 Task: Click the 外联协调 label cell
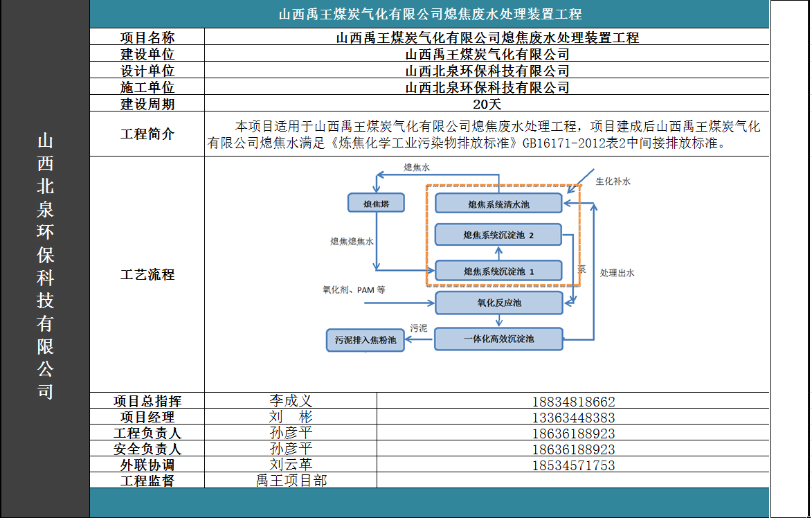coord(147,465)
